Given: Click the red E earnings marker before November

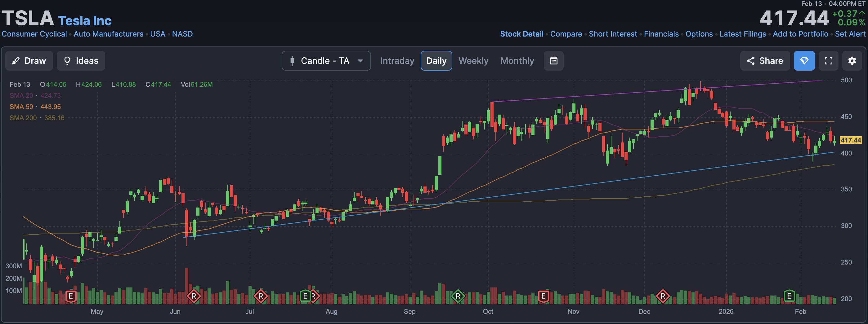Looking at the screenshot, I should click(544, 296).
